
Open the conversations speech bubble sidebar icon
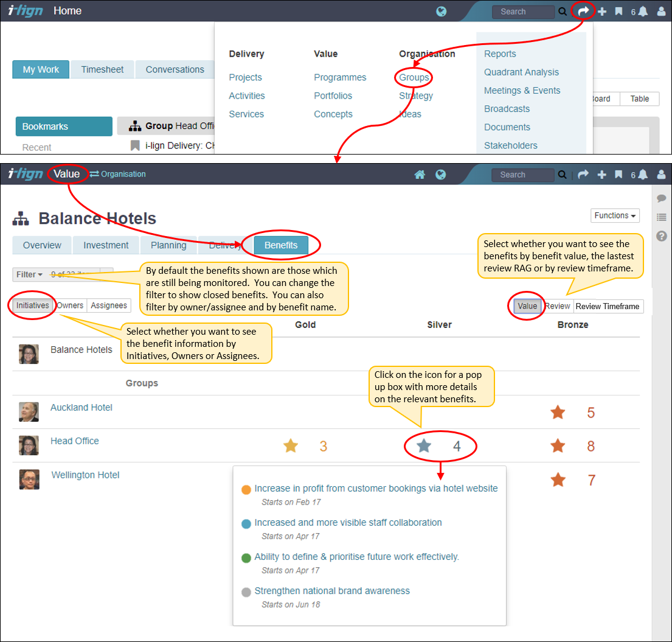661,198
